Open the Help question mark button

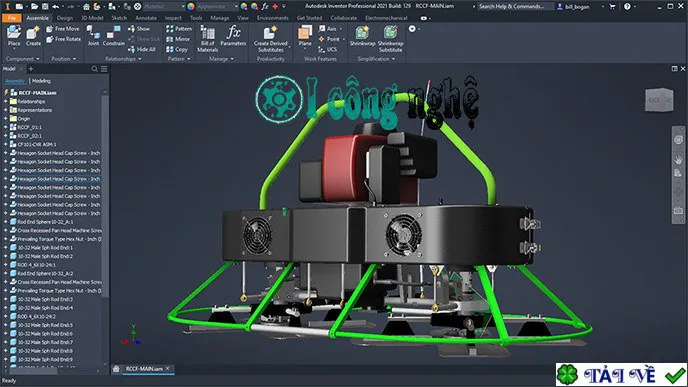coord(627,7)
